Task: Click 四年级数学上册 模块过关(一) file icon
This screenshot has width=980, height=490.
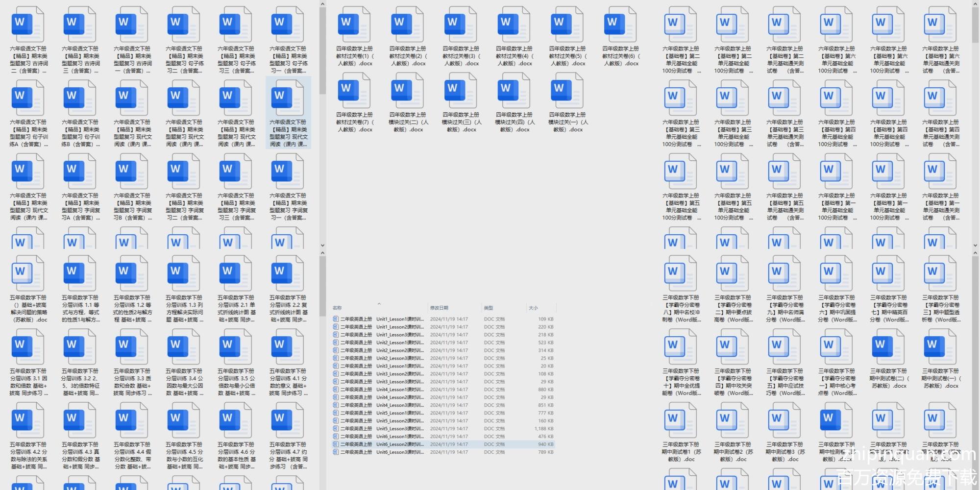Action: click(x=566, y=90)
